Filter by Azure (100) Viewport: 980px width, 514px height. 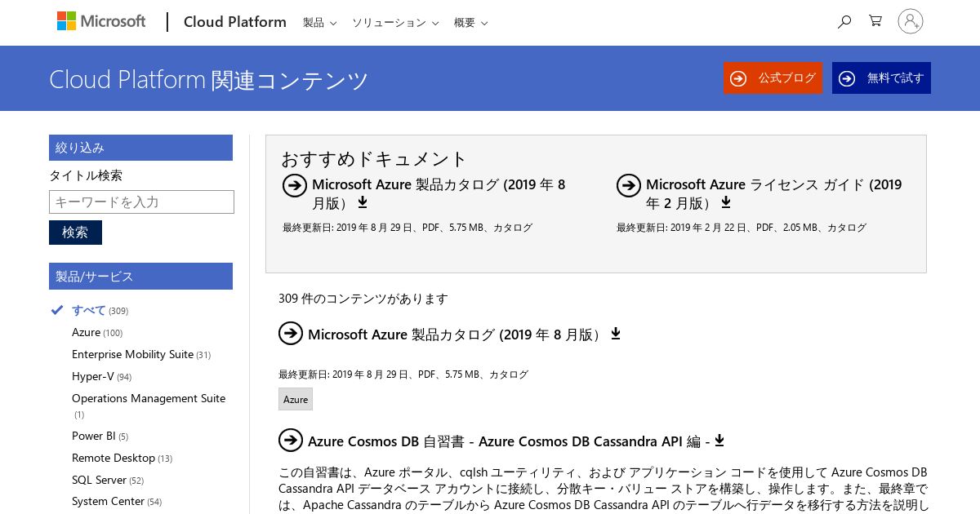click(x=97, y=332)
